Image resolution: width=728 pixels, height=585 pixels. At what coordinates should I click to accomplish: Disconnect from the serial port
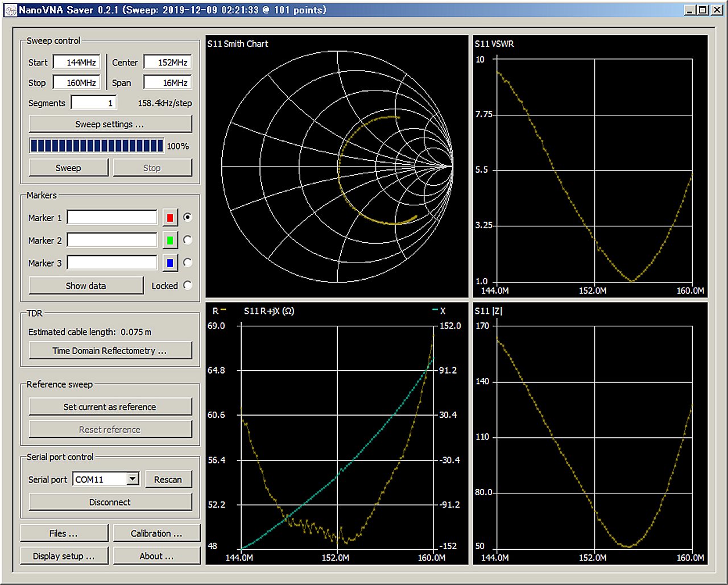pyautogui.click(x=110, y=502)
